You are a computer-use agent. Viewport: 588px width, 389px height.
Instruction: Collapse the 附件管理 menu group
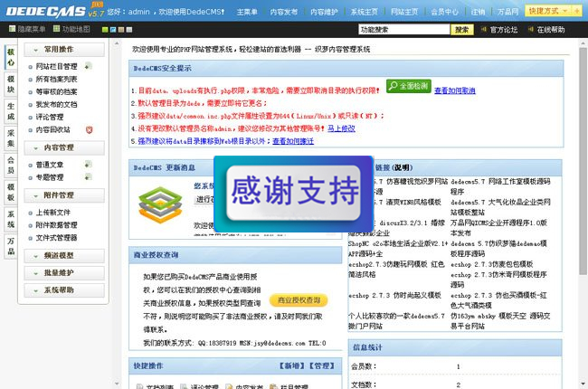64,195
